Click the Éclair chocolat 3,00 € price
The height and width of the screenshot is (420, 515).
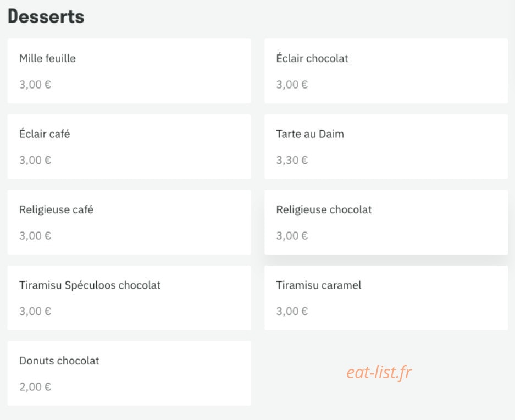pyautogui.click(x=292, y=85)
